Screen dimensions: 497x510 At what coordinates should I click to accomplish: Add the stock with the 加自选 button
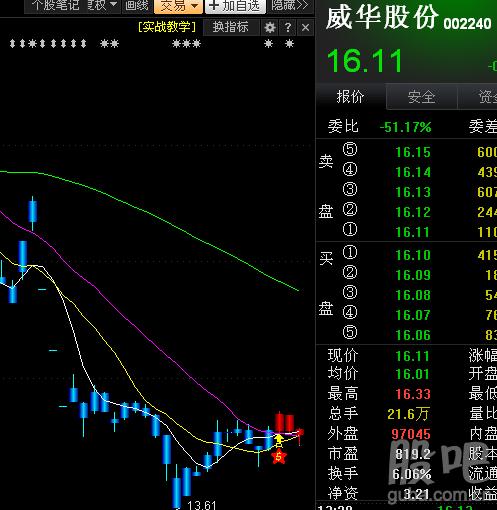[x=235, y=6]
